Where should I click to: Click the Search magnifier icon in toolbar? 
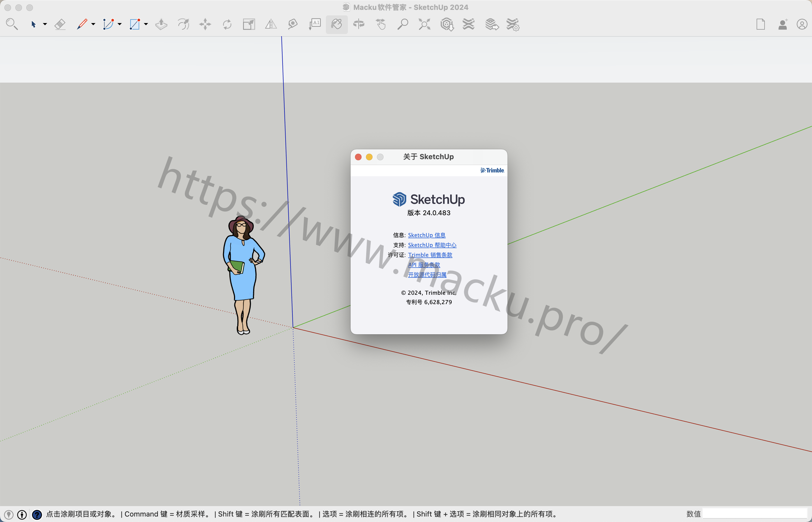[12, 24]
